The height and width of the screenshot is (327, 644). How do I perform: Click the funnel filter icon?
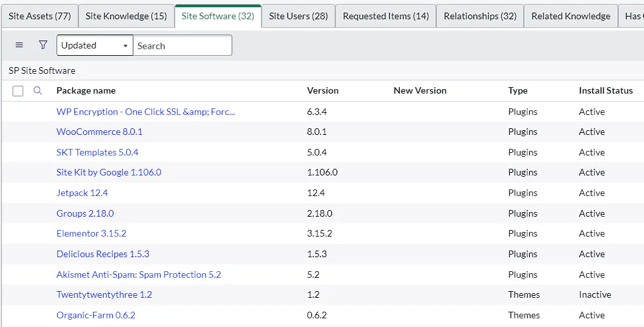pyautogui.click(x=43, y=45)
